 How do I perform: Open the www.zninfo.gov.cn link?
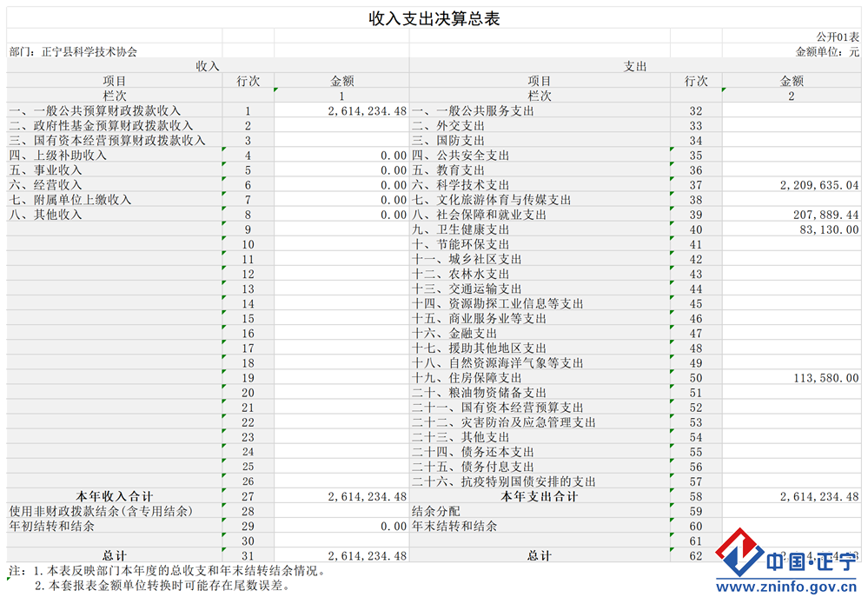786,587
